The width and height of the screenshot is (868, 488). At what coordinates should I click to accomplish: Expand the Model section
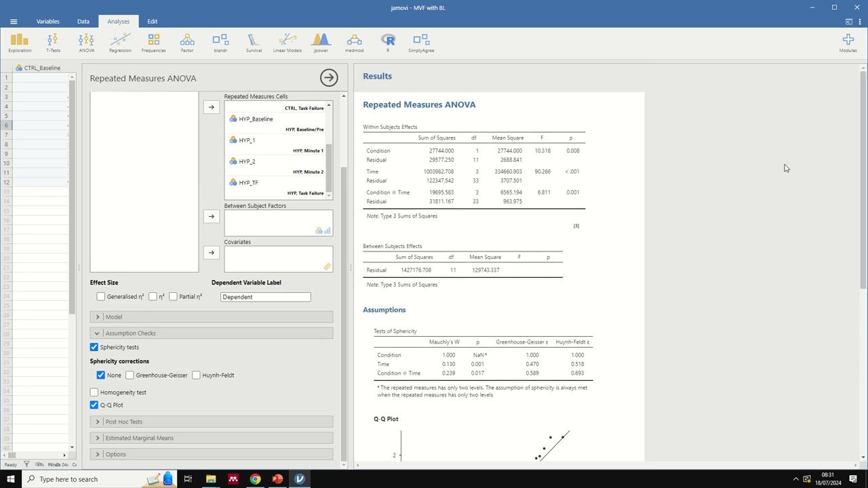point(211,317)
